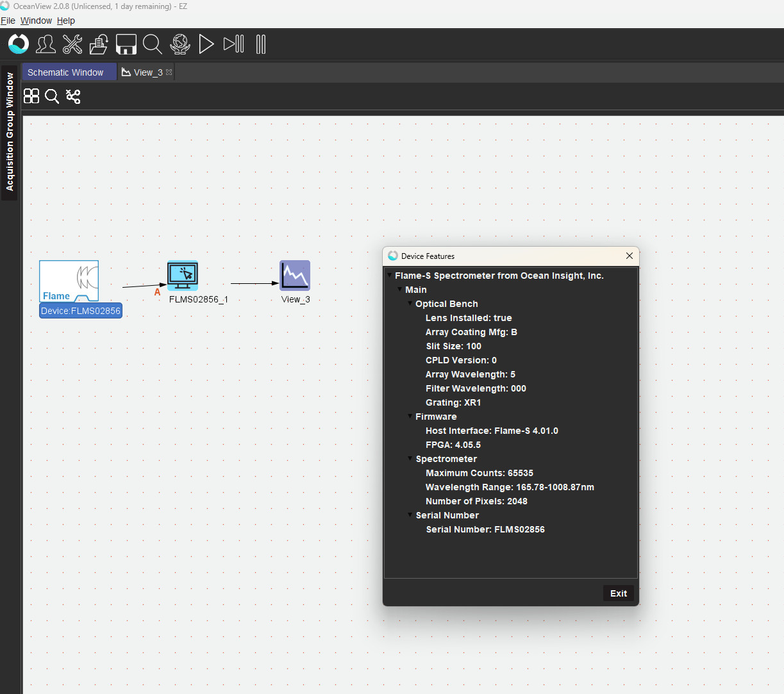784x694 pixels.
Task: Select the Lens Installed: true row
Action: click(x=469, y=318)
